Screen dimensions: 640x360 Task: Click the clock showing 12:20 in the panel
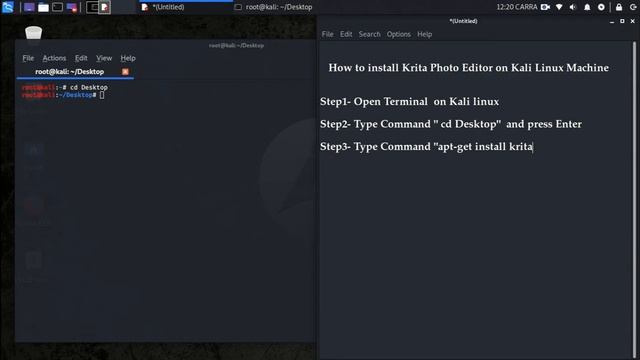[x=517, y=7]
